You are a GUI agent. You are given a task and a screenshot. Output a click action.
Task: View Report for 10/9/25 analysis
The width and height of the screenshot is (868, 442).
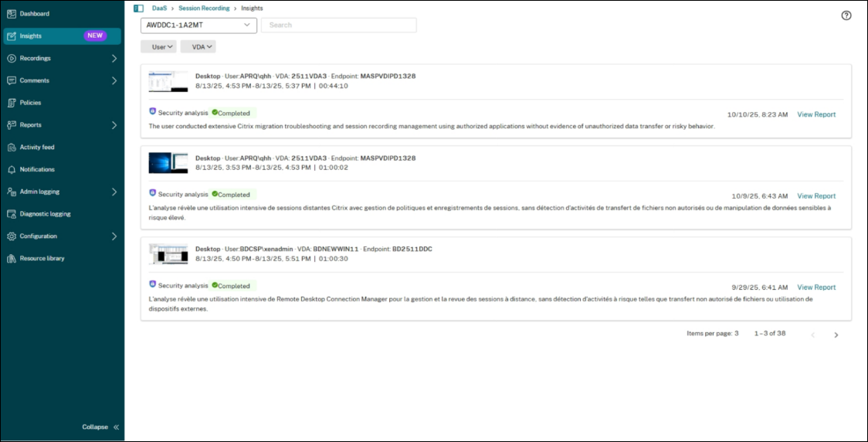pos(816,196)
